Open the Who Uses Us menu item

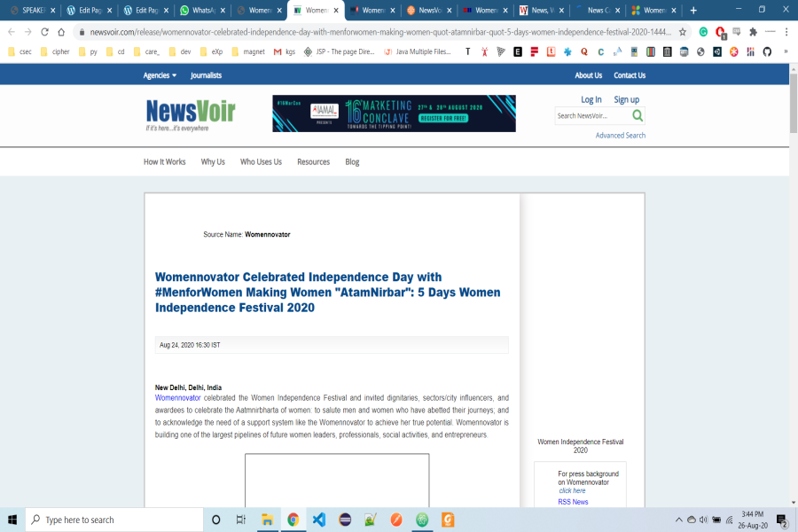tap(261, 162)
